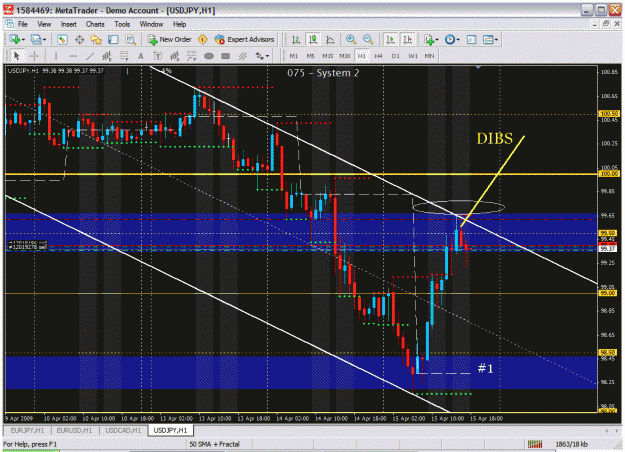Toggle the Data Window crosshair-circle icon
The image size is (625, 452).
pyautogui.click(x=79, y=39)
